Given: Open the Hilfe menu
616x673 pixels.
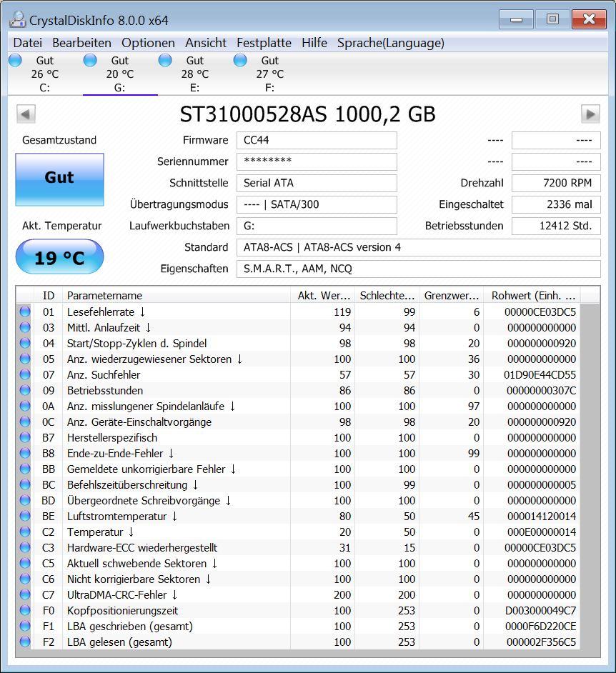Looking at the screenshot, I should click(314, 43).
